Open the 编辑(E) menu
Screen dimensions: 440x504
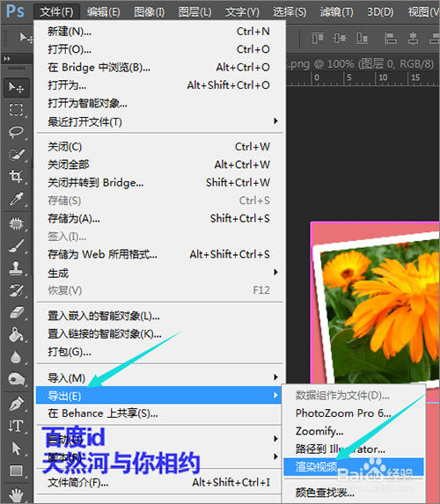(103, 12)
